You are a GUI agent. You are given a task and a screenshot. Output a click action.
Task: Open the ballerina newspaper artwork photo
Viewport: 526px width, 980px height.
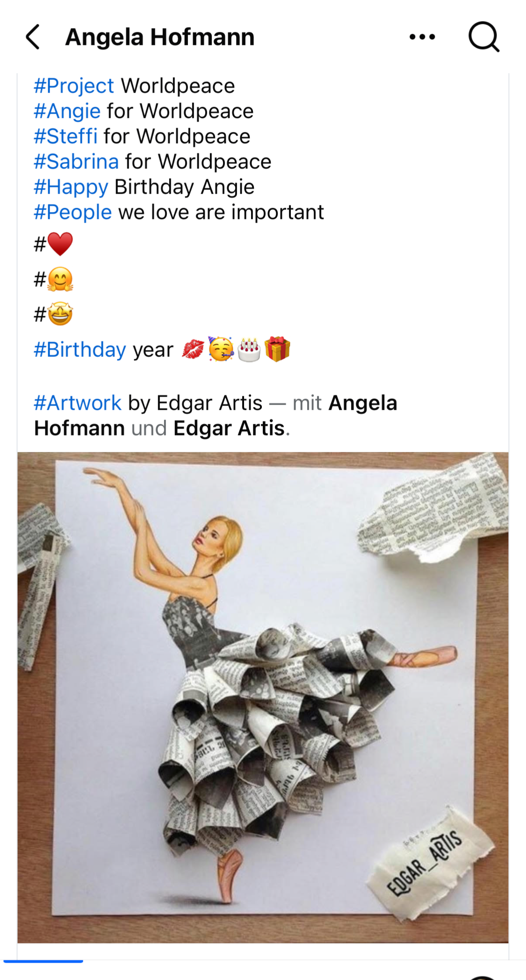point(263,697)
